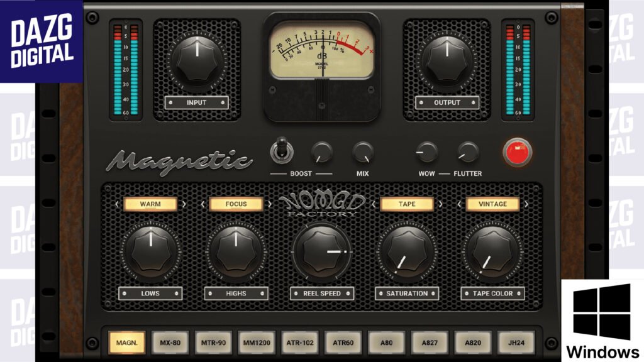Select the ATR-102 tape machine preset
This screenshot has width=644, height=362.
(x=300, y=343)
